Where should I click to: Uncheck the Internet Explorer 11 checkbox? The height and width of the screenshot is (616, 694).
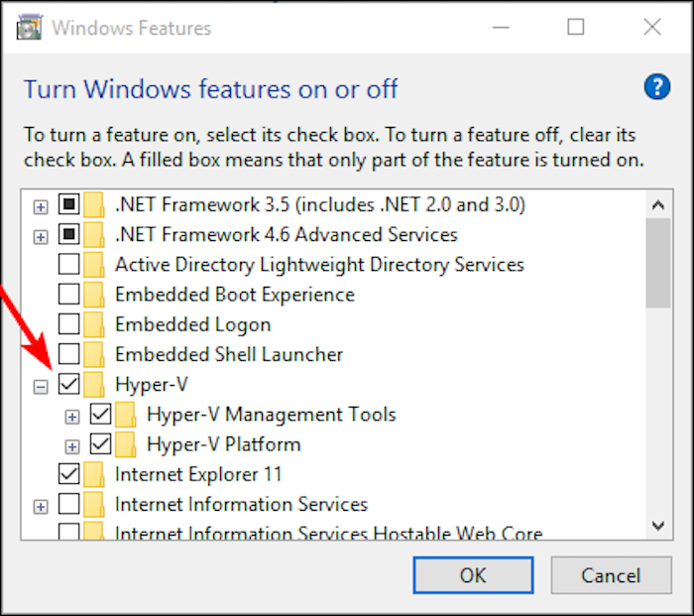[x=68, y=474]
